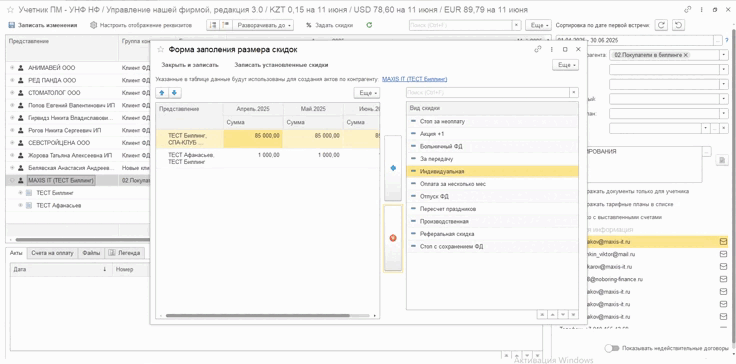Switch to the Акты tab
736x364 pixels.
coord(16,253)
